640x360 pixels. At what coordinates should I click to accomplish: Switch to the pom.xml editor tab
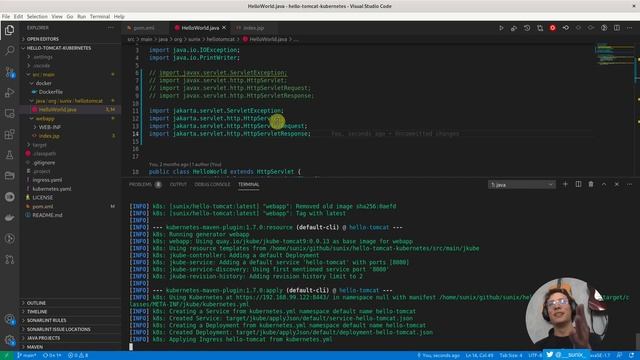[144, 28]
